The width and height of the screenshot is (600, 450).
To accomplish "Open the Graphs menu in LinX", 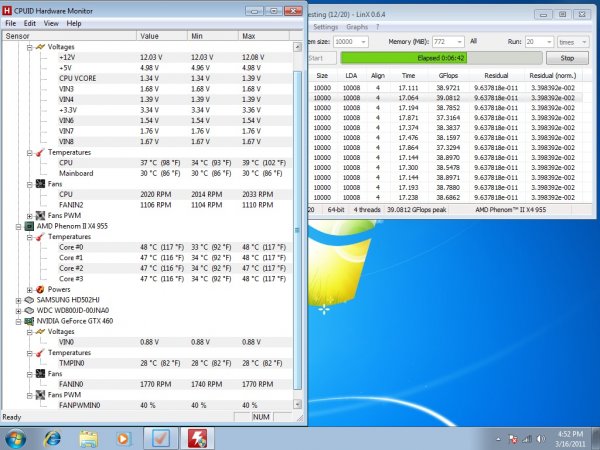I will click(357, 27).
